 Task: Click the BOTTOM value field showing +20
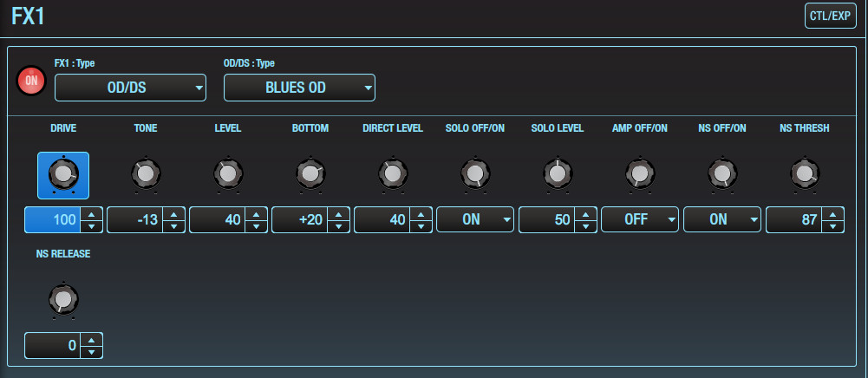point(300,219)
